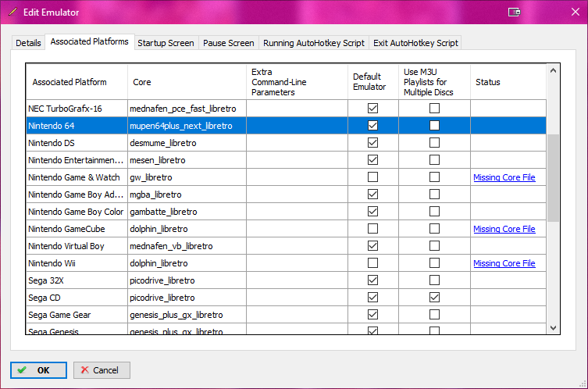This screenshot has height=389, width=588.
Task: Click the Default Emulator column header
Action: click(373, 82)
